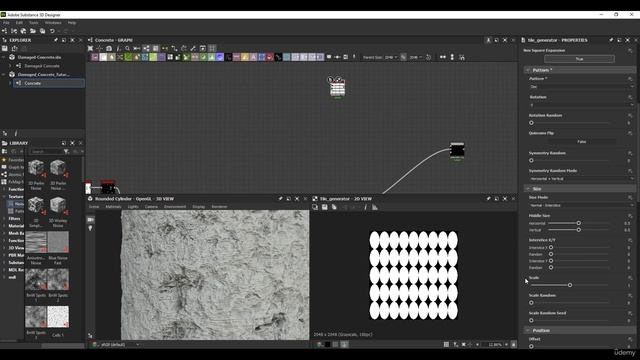Click the copy icon in 2D view toolbar
640x360 pixels.
[x=315, y=207]
